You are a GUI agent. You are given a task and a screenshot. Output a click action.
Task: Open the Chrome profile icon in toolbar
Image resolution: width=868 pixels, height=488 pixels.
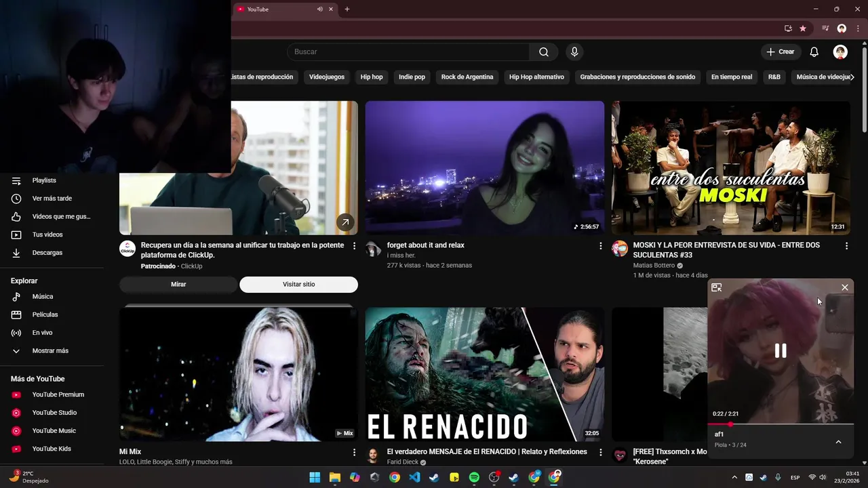(x=842, y=28)
